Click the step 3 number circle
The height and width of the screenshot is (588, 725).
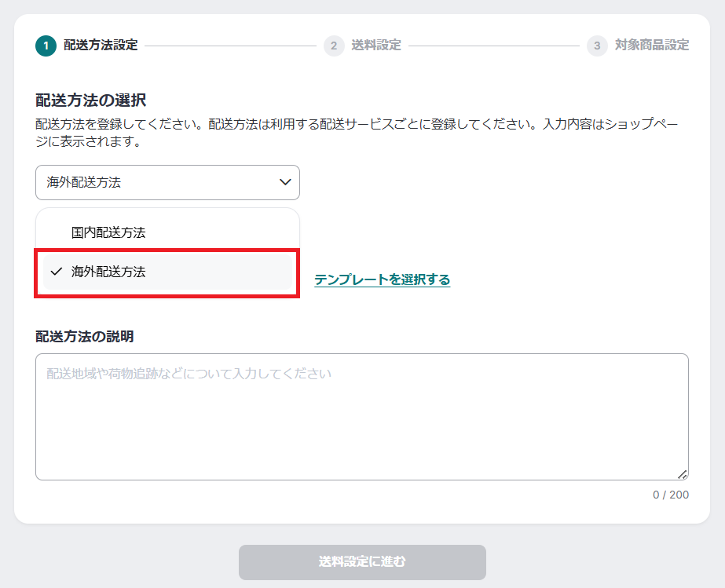point(597,46)
